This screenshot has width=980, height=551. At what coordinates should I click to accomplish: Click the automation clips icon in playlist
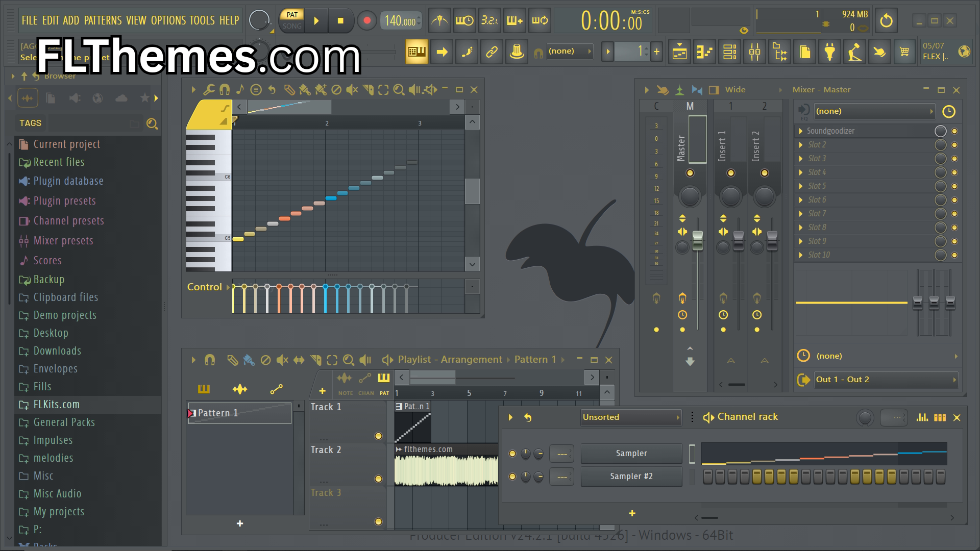pos(276,389)
